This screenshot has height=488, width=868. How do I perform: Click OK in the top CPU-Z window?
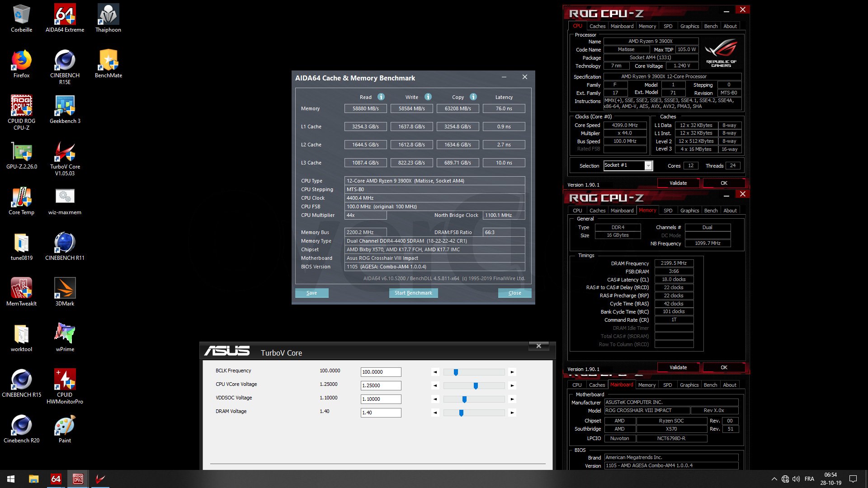(724, 183)
